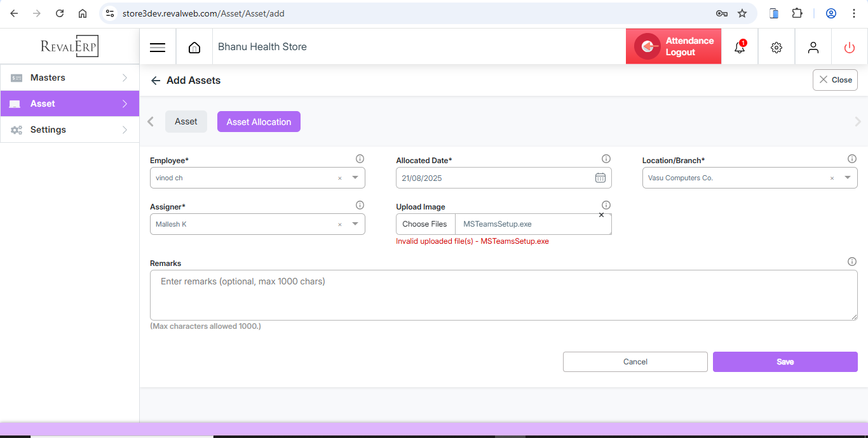Open the notifications bell
This screenshot has width=868, height=438.
click(x=739, y=48)
